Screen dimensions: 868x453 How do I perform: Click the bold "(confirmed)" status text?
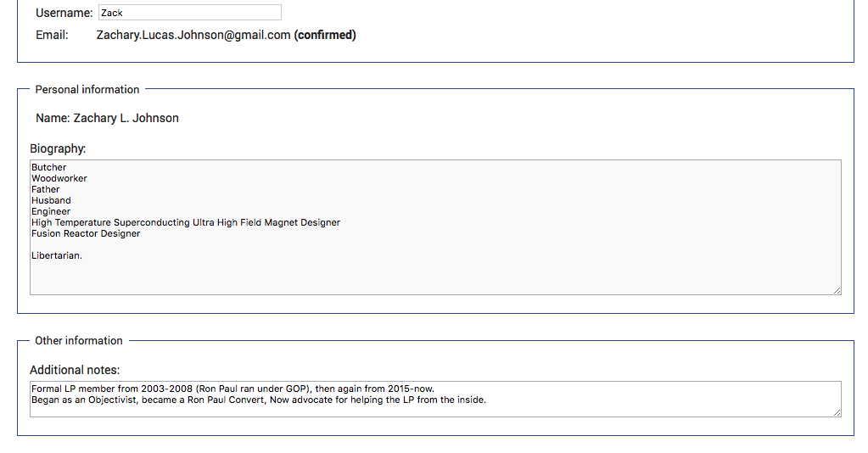pyautogui.click(x=325, y=36)
